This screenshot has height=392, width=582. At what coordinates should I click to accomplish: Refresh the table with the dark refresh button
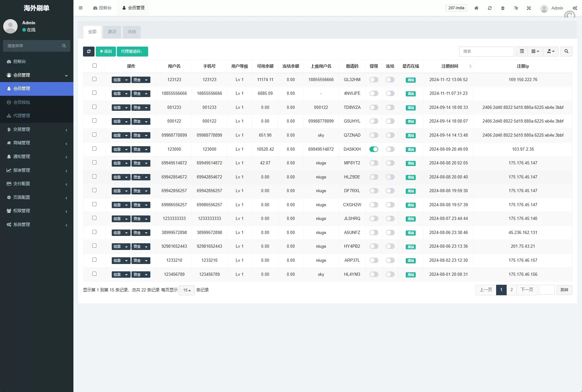[89, 51]
